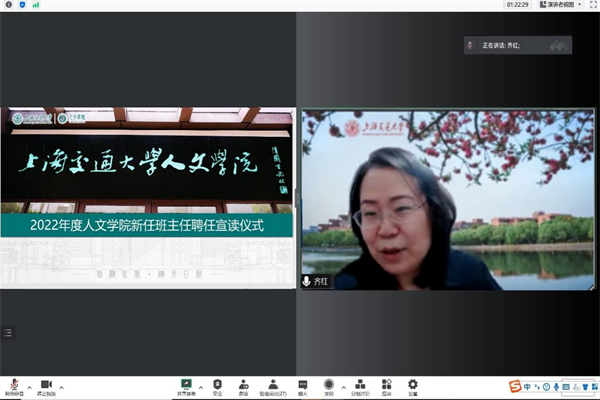The height and width of the screenshot is (400, 600).
Task: Select the speaker's video tile
Action: pyautogui.click(x=448, y=199)
